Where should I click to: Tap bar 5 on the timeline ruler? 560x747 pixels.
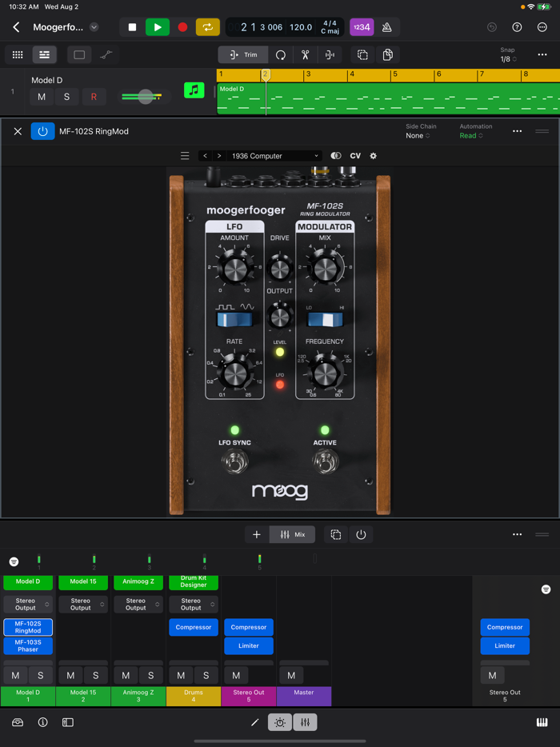(x=394, y=74)
